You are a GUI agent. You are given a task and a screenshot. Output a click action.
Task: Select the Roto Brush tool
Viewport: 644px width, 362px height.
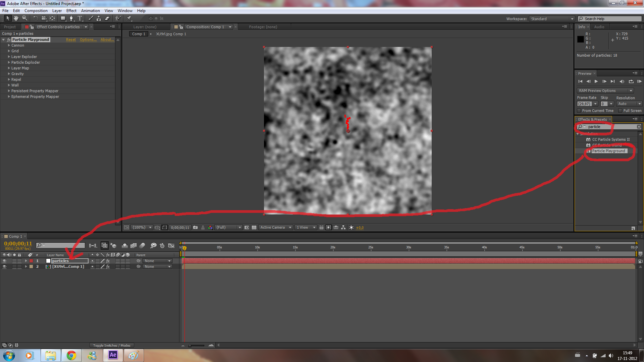(118, 18)
